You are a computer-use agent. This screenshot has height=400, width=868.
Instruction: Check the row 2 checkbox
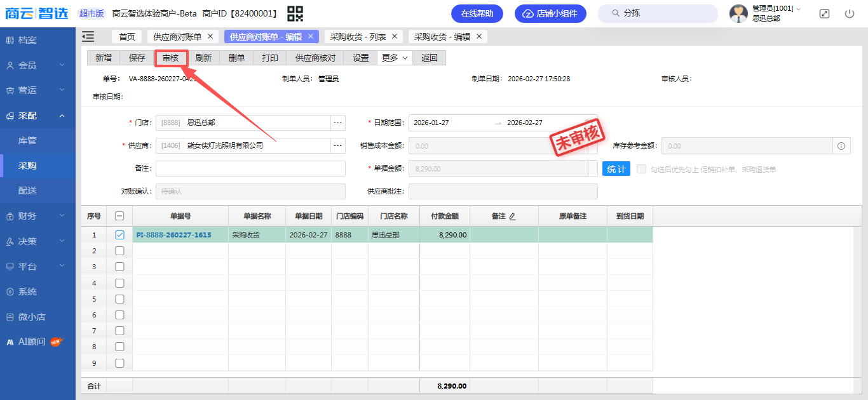(x=119, y=251)
